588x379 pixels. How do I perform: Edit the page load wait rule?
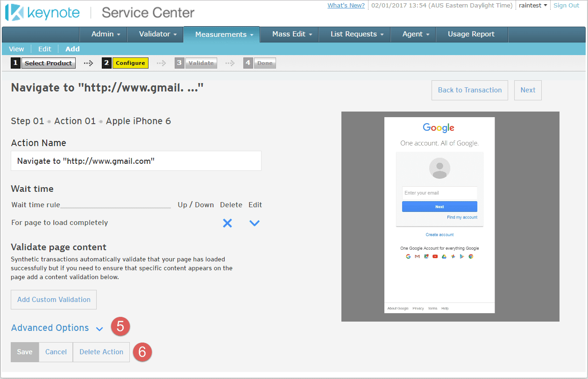[x=255, y=223]
